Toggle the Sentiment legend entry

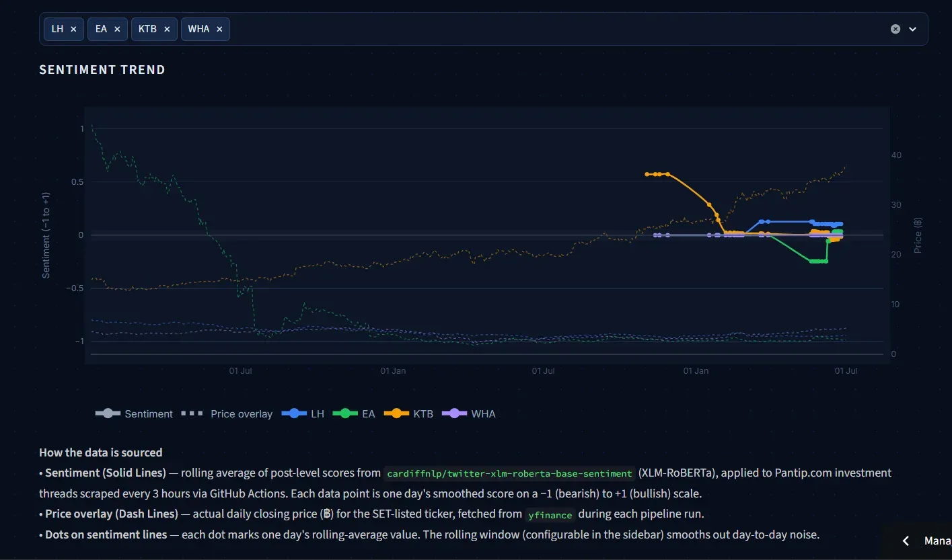(x=135, y=413)
